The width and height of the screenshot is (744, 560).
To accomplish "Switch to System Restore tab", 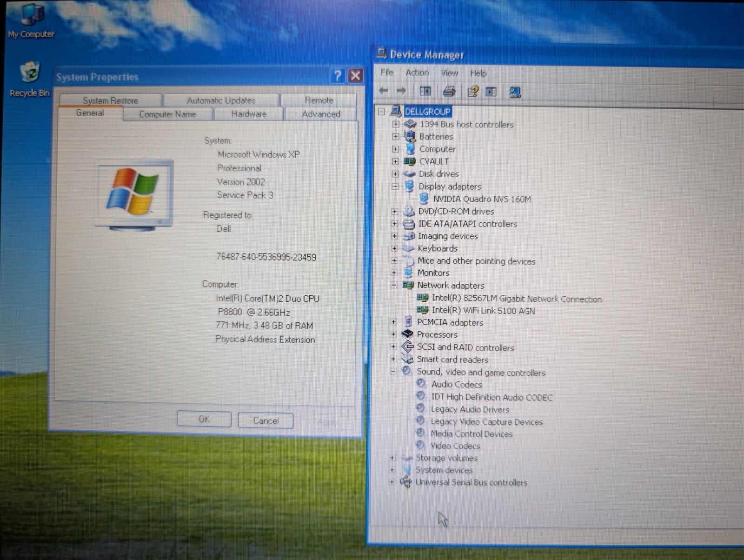I will coord(111,100).
